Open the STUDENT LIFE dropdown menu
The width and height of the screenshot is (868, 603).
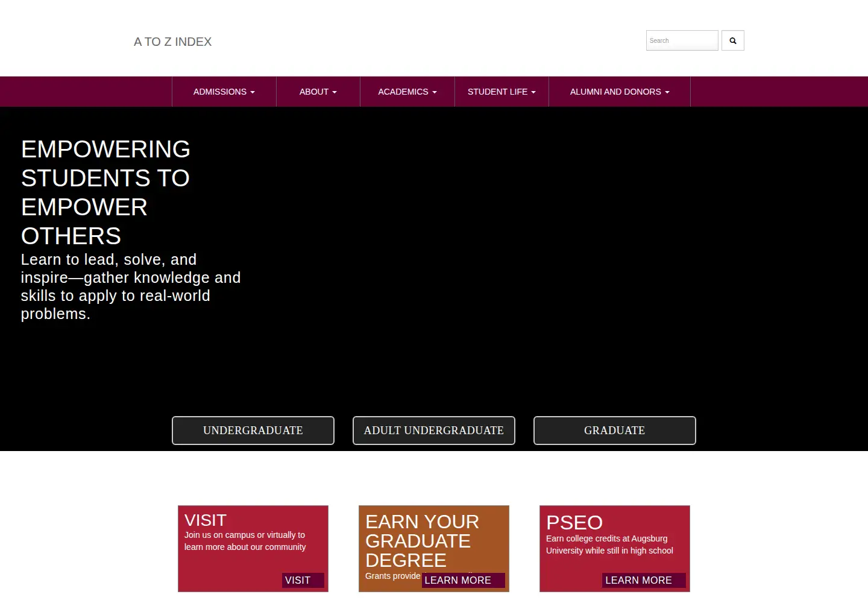click(502, 92)
